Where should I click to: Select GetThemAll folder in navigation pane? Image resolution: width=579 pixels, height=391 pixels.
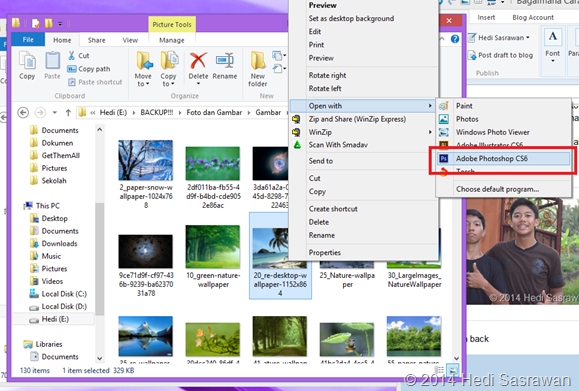click(x=61, y=155)
